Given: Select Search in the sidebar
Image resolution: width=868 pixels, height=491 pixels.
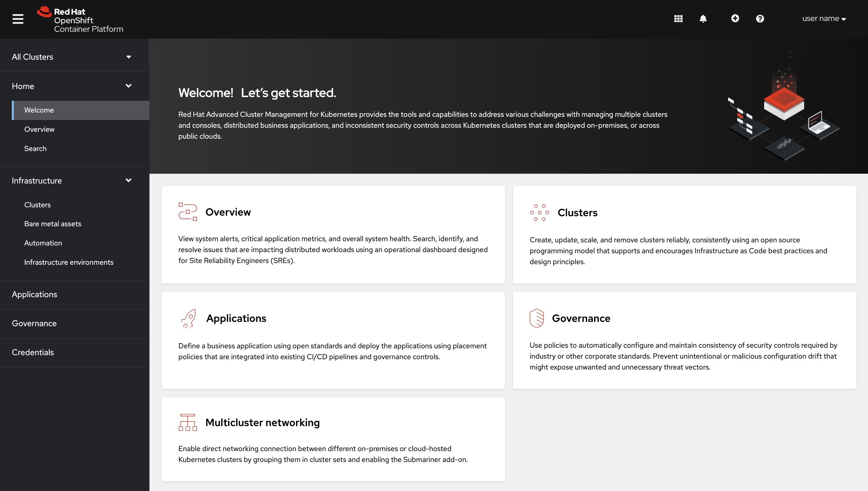Looking at the screenshot, I should 35,148.
